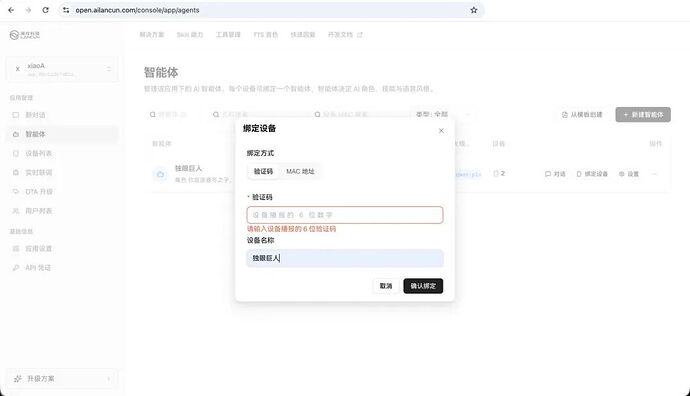Click 确认绑定 button in dialog

423,286
